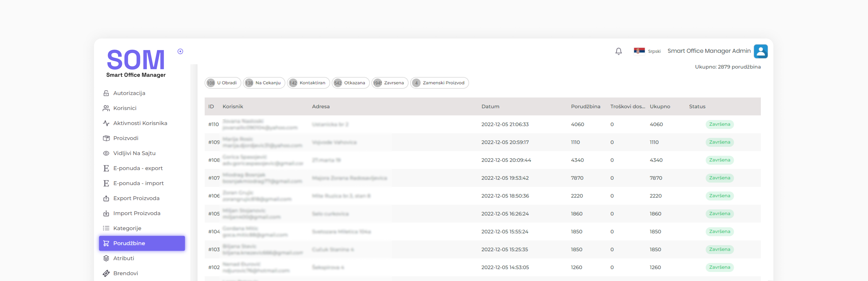Screen dimensions: 868x281
Task: Open Atributi section
Action: (142, 258)
